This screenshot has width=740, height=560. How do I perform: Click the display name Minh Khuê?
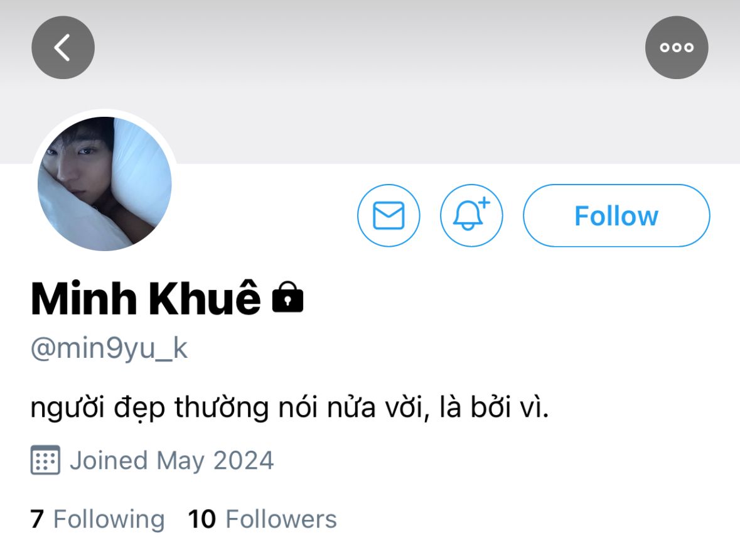tap(145, 298)
